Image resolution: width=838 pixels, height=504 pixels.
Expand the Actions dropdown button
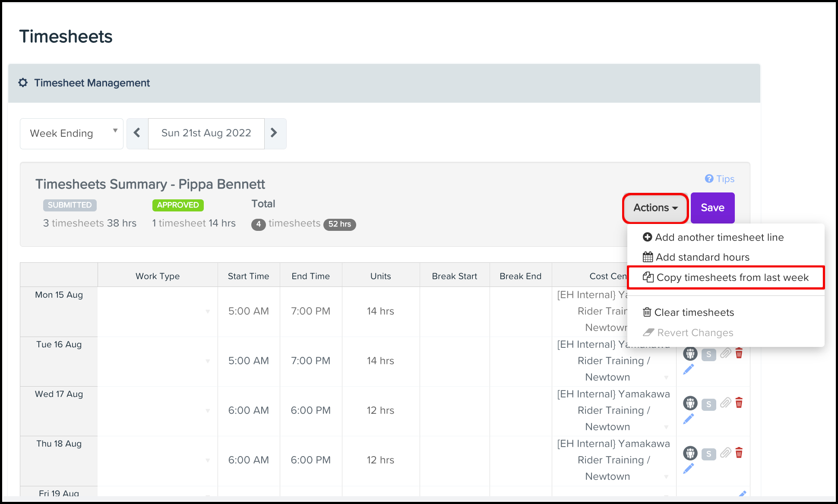(655, 208)
